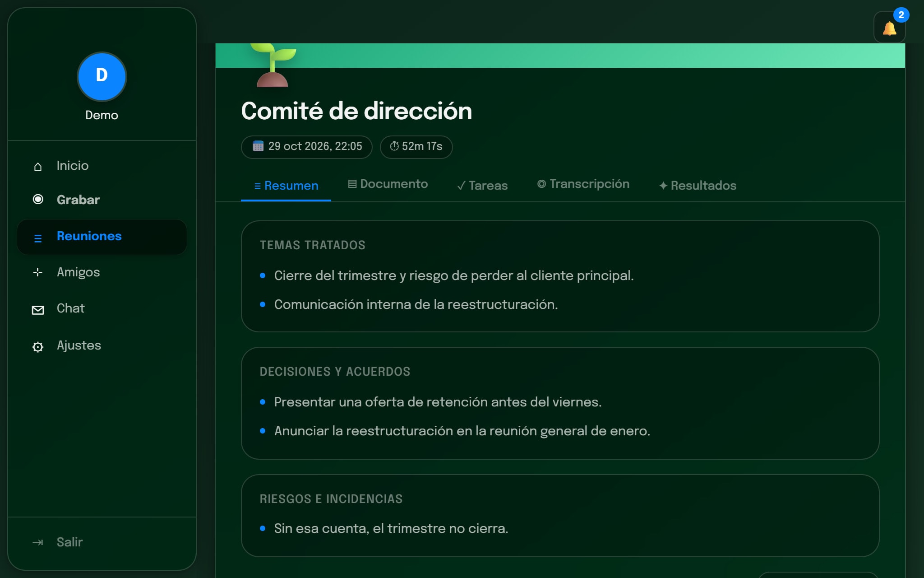
Task: Click the envelope icon beside Chat
Action: pyautogui.click(x=38, y=310)
